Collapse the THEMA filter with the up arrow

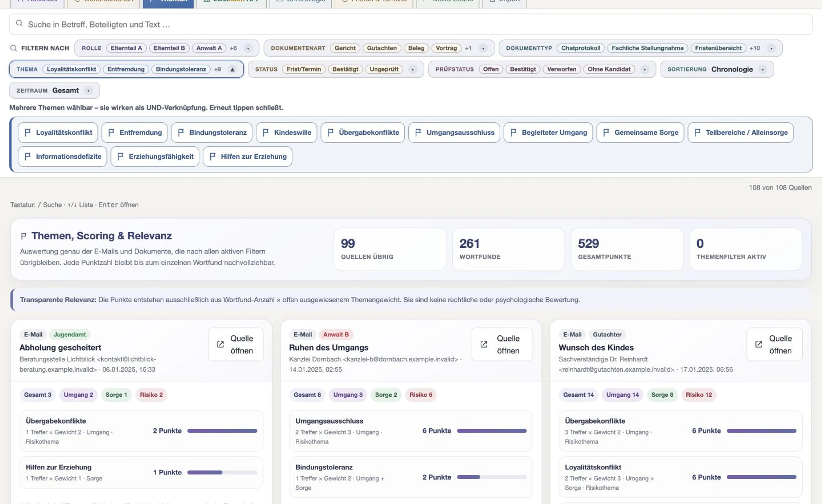tap(232, 69)
